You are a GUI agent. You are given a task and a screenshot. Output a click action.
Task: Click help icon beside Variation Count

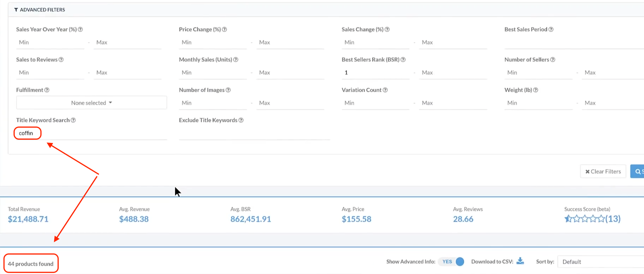tap(385, 90)
